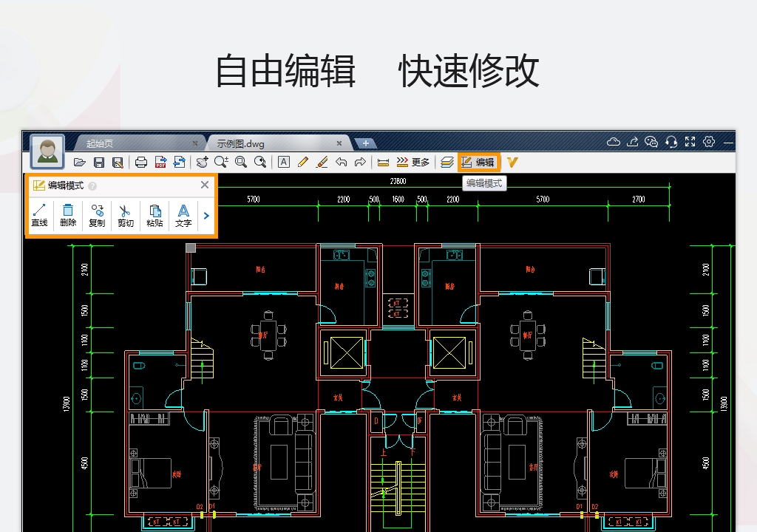The height and width of the screenshot is (532, 757).
Task: Click the export to PDF icon
Action: point(160,162)
